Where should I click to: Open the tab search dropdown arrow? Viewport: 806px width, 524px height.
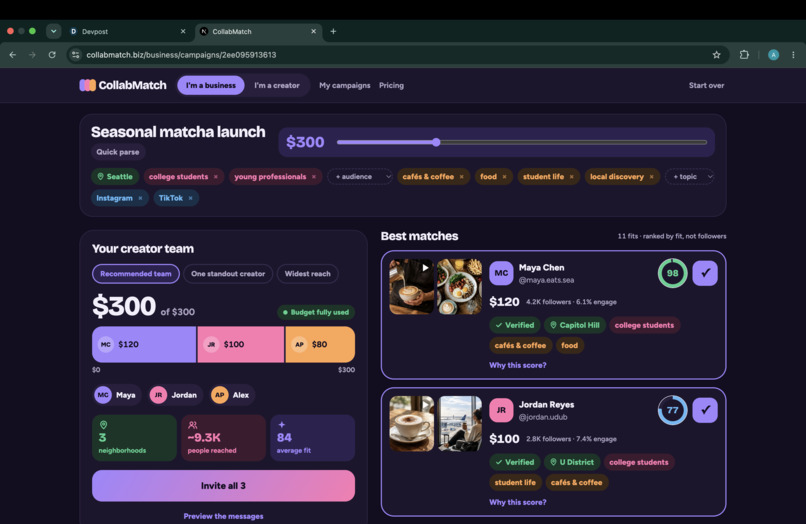coord(53,31)
